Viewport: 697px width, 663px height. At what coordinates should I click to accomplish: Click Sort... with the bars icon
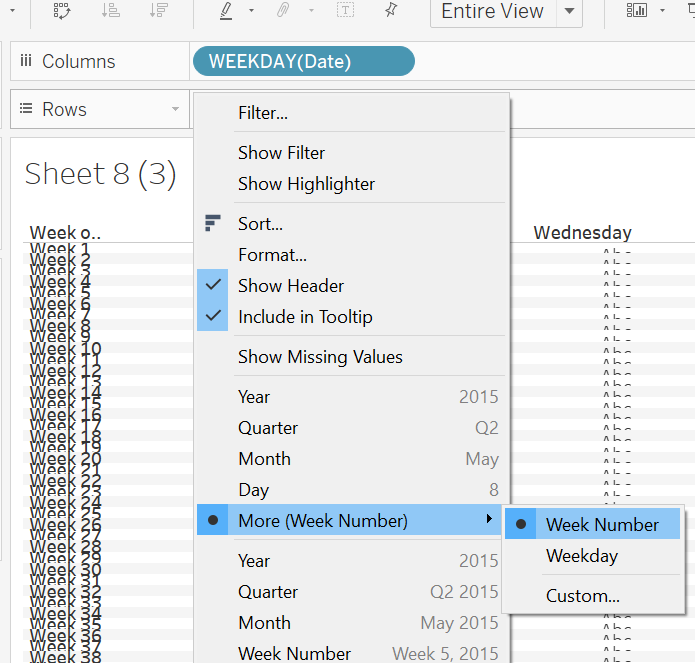tap(260, 224)
